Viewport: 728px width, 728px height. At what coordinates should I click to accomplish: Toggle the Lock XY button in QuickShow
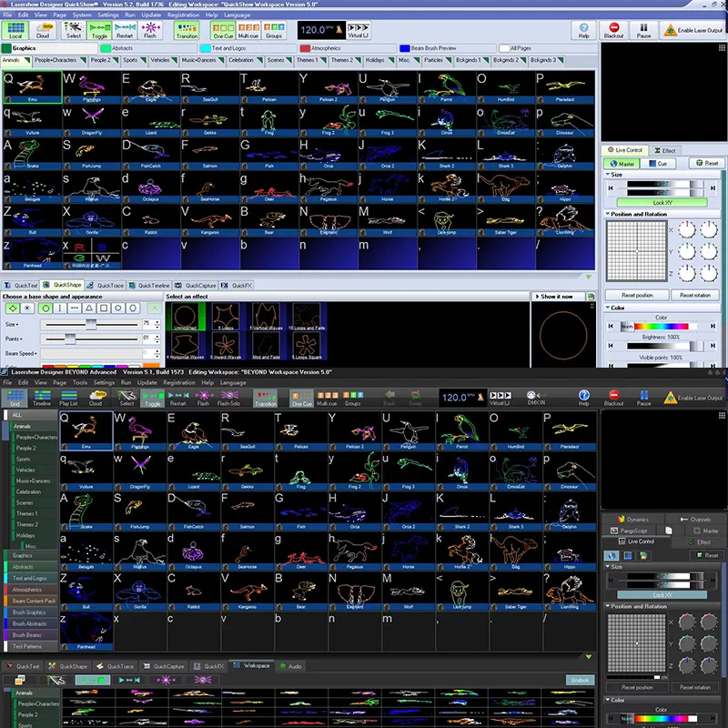click(662, 203)
